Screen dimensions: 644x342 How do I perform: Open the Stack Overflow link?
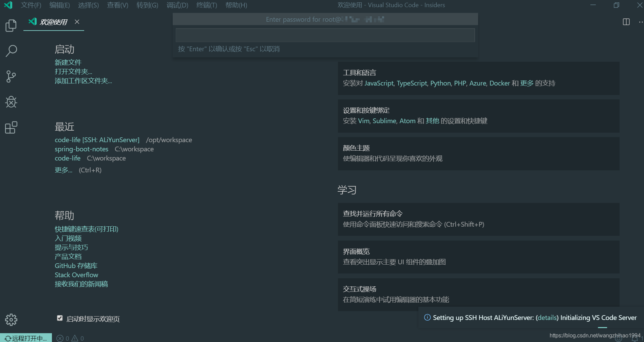click(76, 275)
